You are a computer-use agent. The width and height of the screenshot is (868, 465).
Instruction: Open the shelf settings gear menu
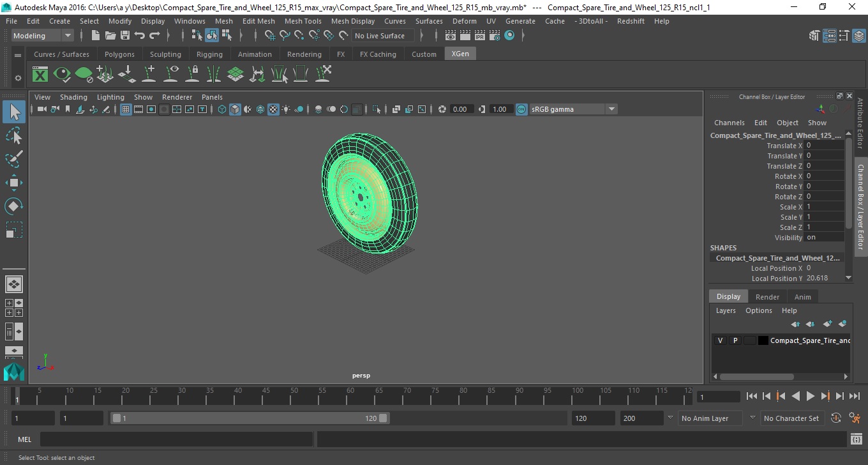tap(18, 78)
